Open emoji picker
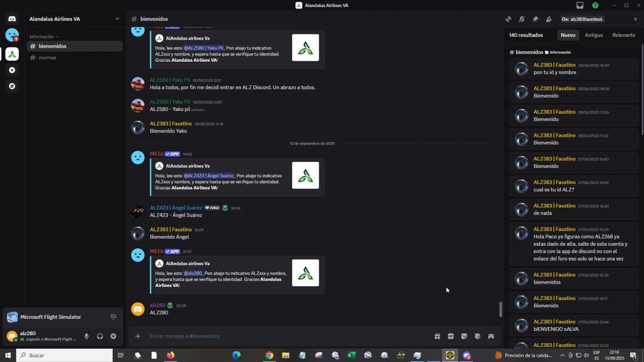Viewport: 644px width, 362px height. pyautogui.click(x=477, y=336)
